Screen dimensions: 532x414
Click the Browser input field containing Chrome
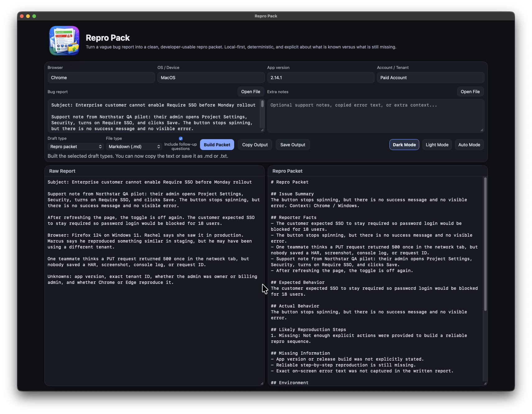tap(101, 78)
